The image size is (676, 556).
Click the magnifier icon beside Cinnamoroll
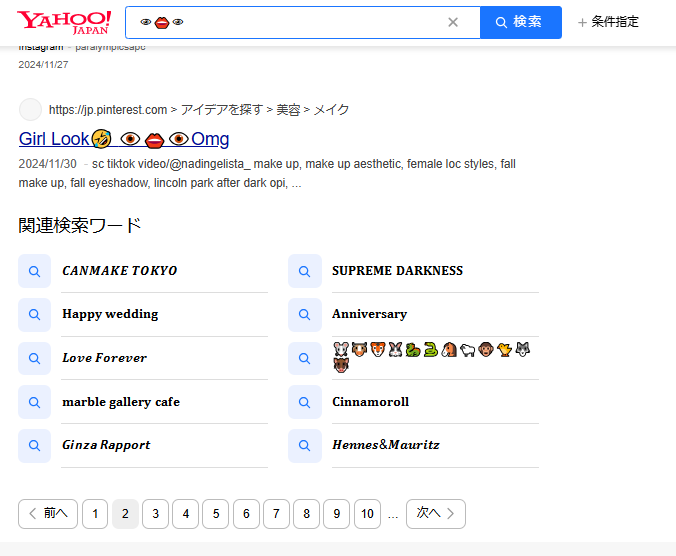click(x=305, y=402)
